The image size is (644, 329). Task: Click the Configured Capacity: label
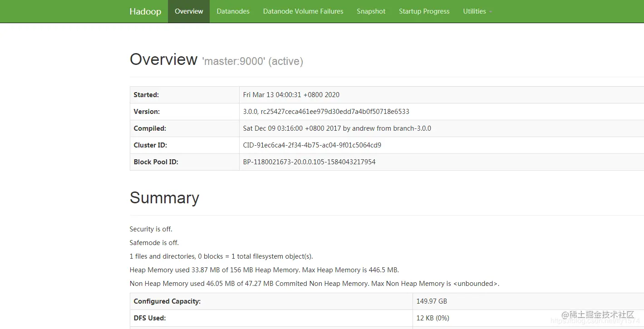pos(167,301)
